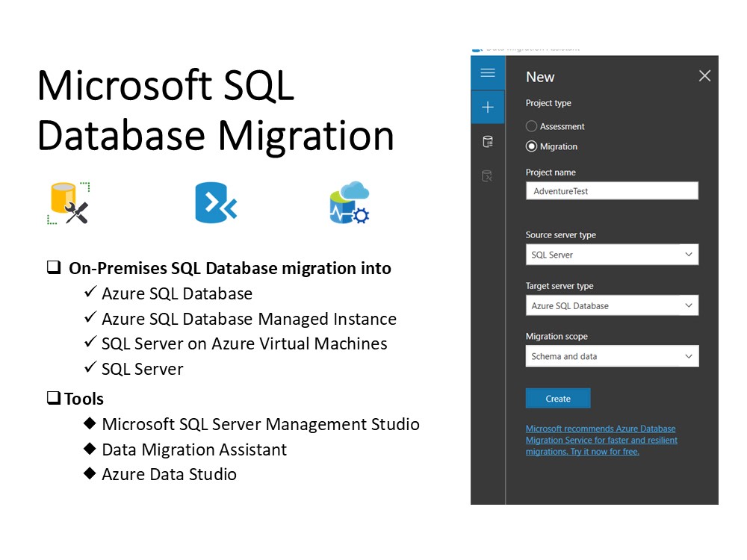The width and height of the screenshot is (747, 560).
Task: Click the 'Target server type' label
Action: [x=560, y=286]
